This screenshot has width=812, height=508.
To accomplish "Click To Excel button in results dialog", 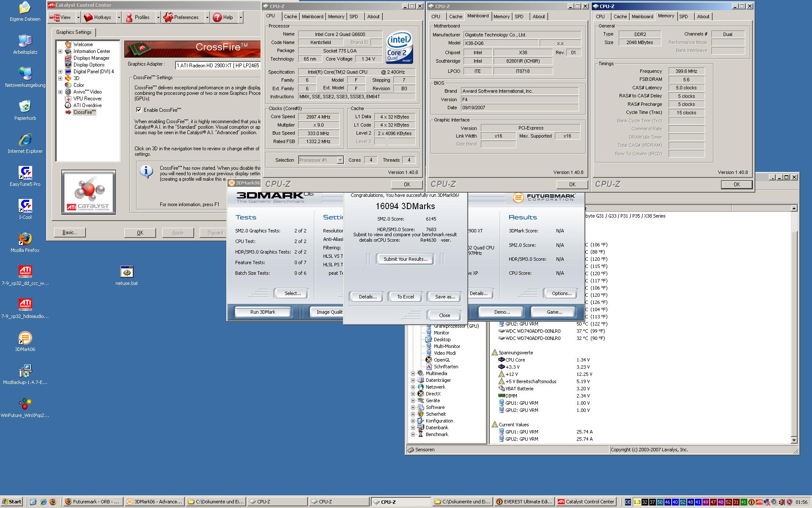I will (x=405, y=297).
